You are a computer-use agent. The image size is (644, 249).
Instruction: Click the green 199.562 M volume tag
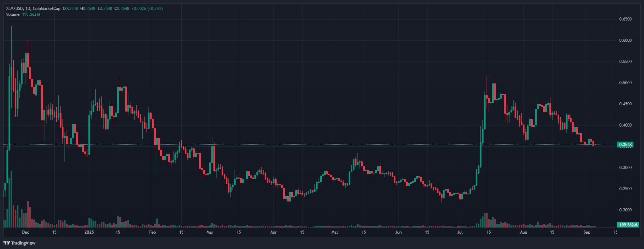(628, 225)
